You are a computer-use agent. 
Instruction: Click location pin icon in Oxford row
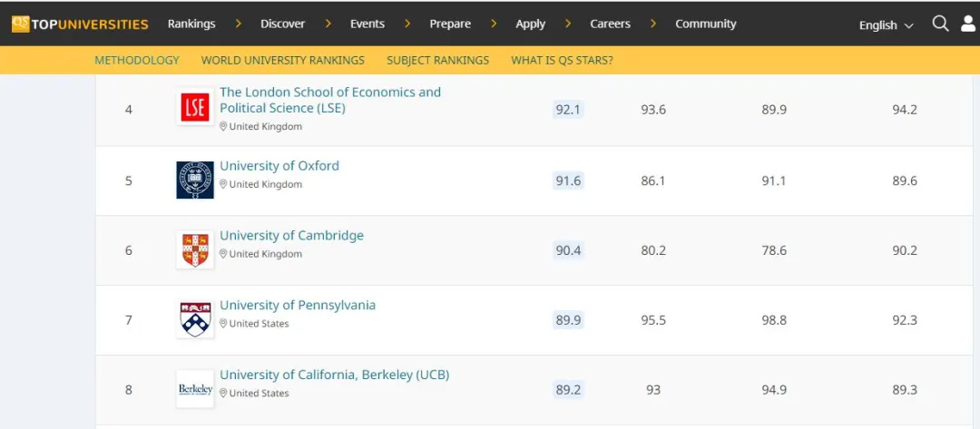tap(223, 184)
